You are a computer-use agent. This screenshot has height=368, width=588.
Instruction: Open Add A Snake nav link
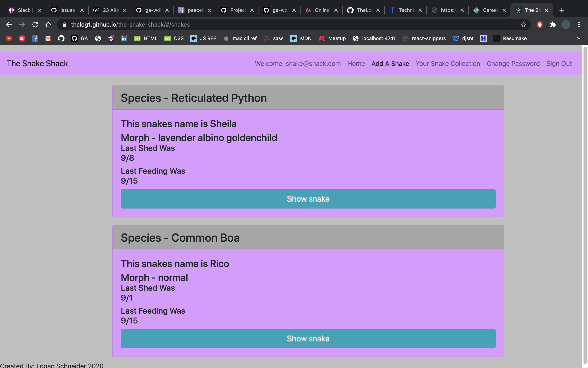390,64
